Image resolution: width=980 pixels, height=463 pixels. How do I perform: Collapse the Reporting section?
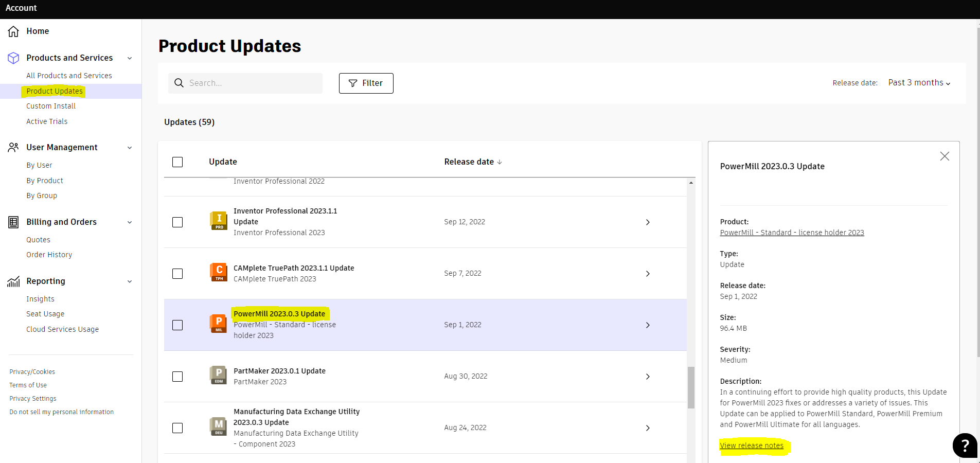pos(130,281)
